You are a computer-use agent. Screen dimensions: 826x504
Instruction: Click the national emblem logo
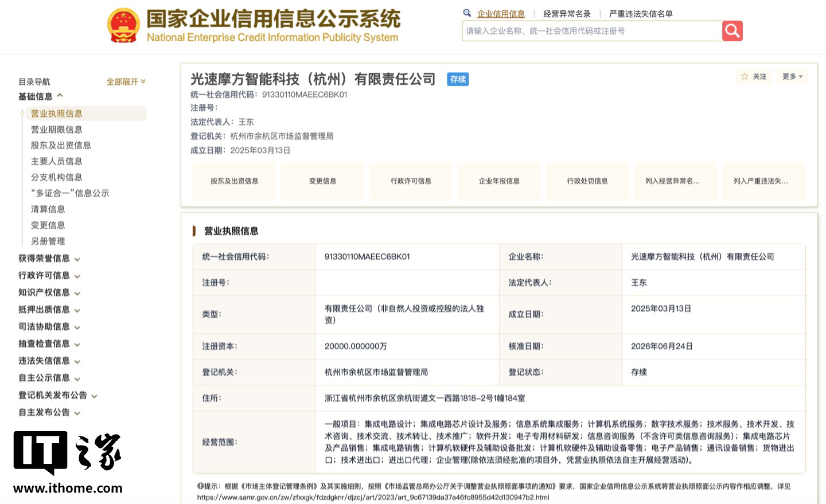click(123, 25)
